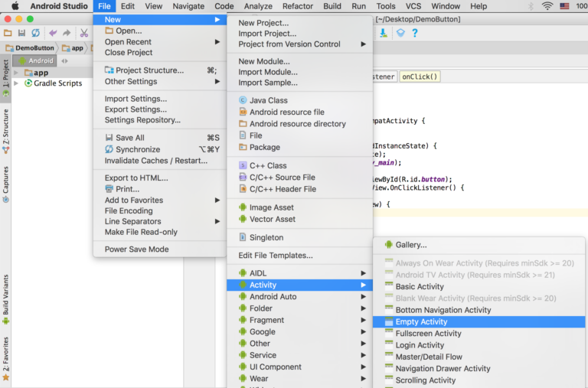Select the Android project view dropdown

click(36, 60)
